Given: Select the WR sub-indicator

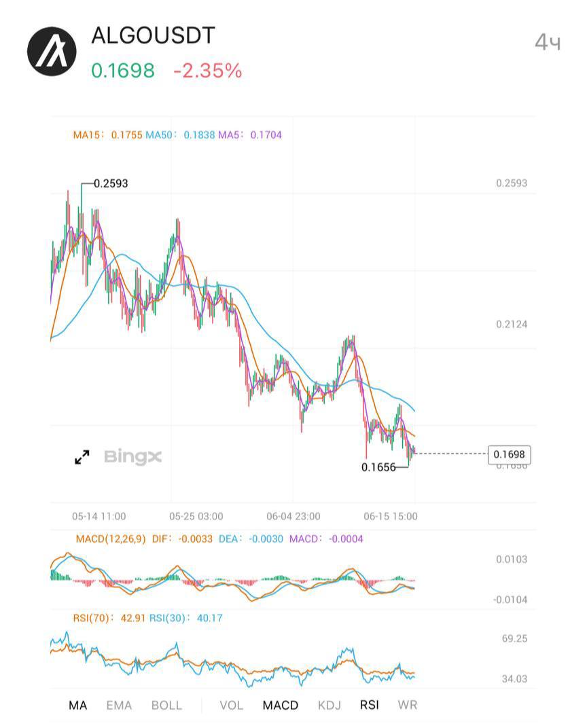Looking at the screenshot, I should coord(407,705).
